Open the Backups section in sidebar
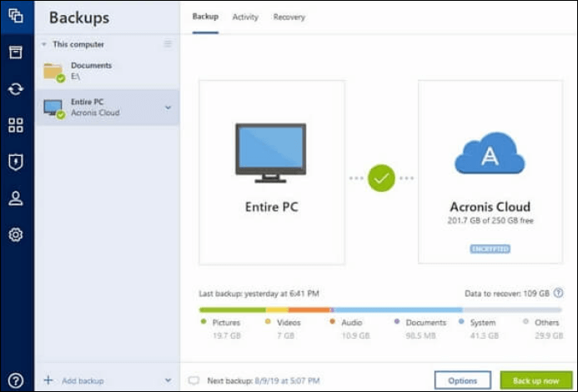This screenshot has height=392, width=578. (x=16, y=16)
